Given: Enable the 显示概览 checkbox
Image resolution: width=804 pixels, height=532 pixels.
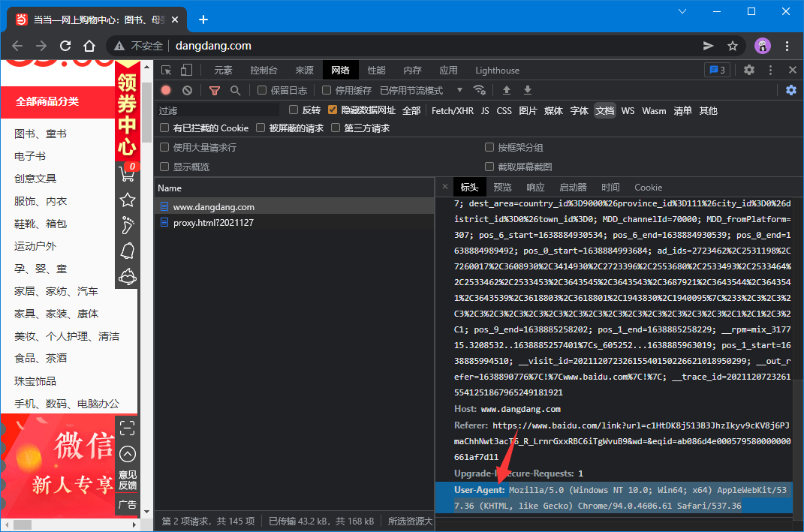Looking at the screenshot, I should [x=164, y=167].
